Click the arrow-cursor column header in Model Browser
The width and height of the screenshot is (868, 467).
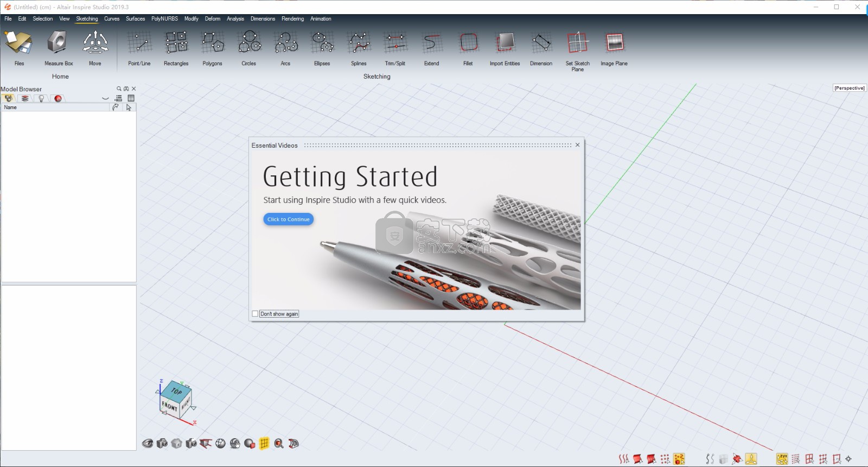point(129,108)
